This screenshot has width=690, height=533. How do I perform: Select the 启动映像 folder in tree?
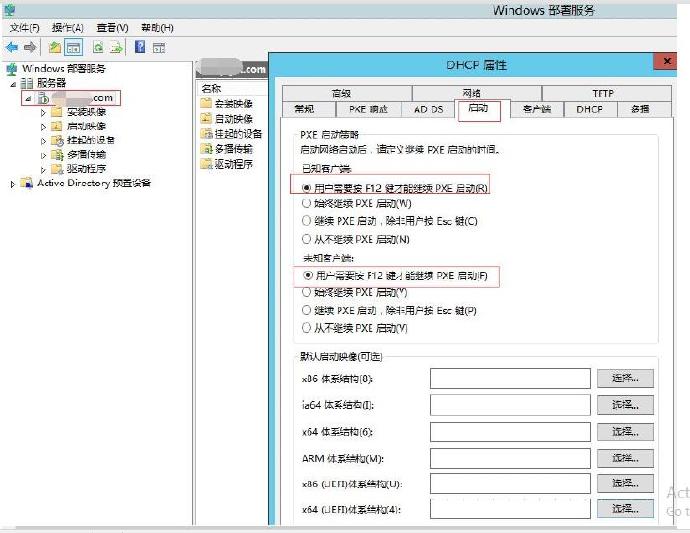(x=78, y=126)
